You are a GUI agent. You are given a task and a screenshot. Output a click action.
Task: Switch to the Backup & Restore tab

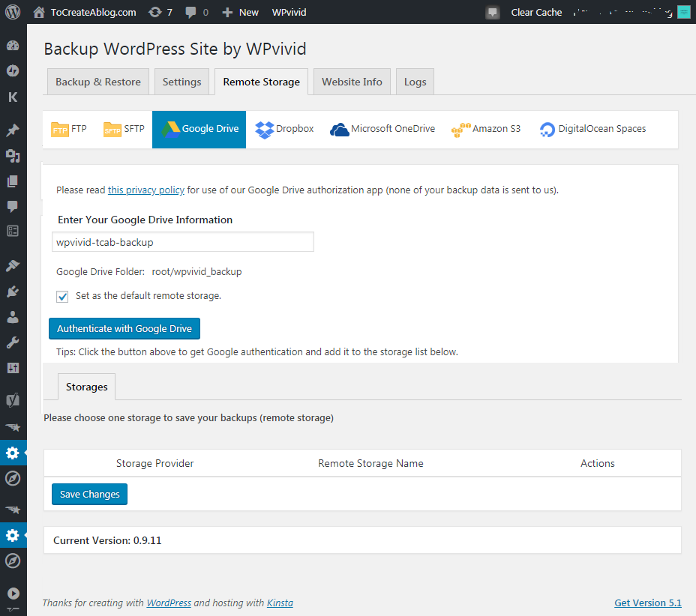pos(97,82)
